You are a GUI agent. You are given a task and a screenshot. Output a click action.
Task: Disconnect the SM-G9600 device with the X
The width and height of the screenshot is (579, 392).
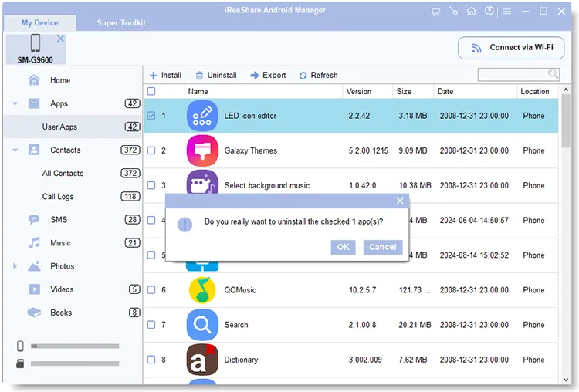point(60,39)
